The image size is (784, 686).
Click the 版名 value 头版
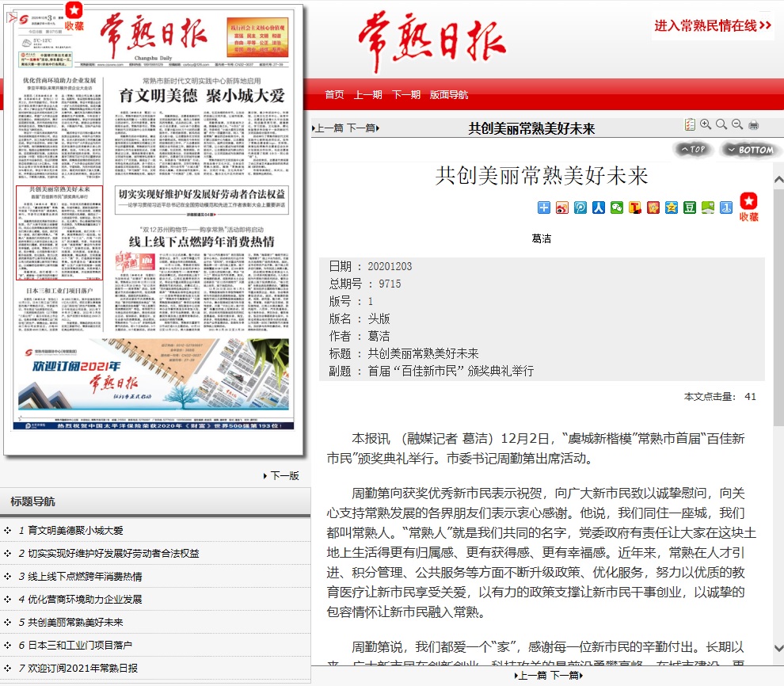tap(379, 318)
